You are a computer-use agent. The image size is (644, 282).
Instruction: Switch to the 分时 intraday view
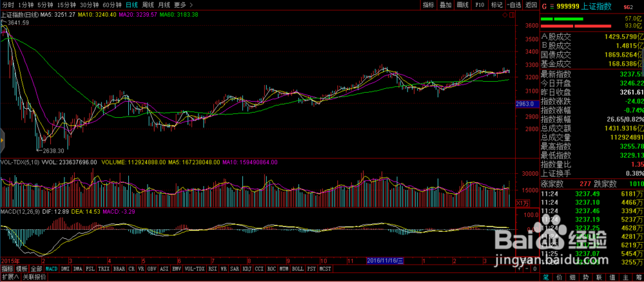(x=7, y=5)
